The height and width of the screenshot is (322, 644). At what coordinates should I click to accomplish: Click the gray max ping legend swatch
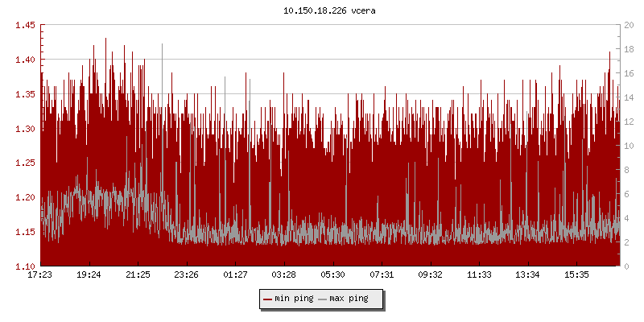pyautogui.click(x=324, y=299)
